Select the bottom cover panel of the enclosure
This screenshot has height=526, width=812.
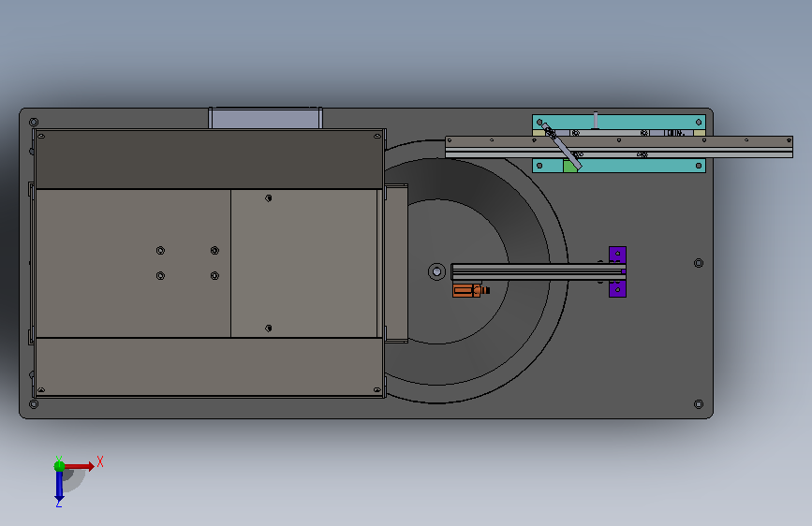209,367
